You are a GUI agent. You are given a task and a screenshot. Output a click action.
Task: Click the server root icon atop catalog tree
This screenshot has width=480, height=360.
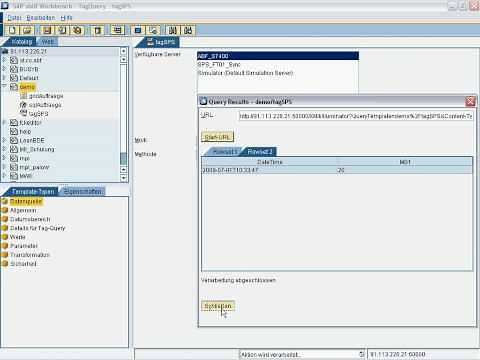point(5,51)
